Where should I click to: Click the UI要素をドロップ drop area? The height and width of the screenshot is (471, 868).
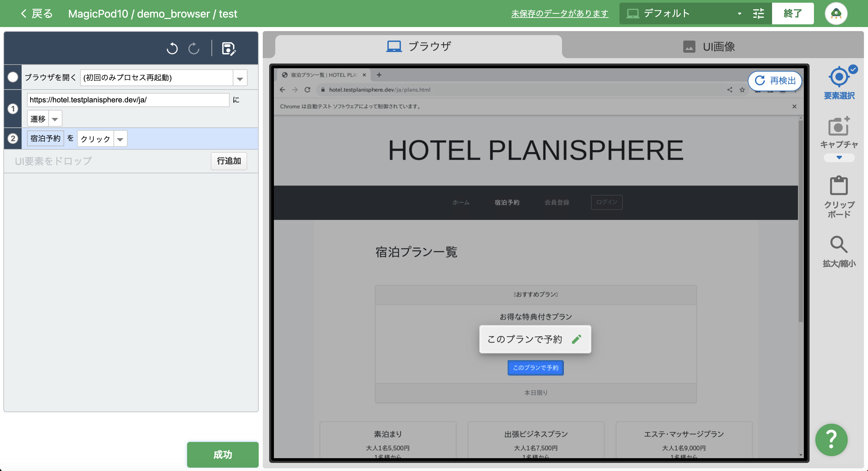[53, 161]
